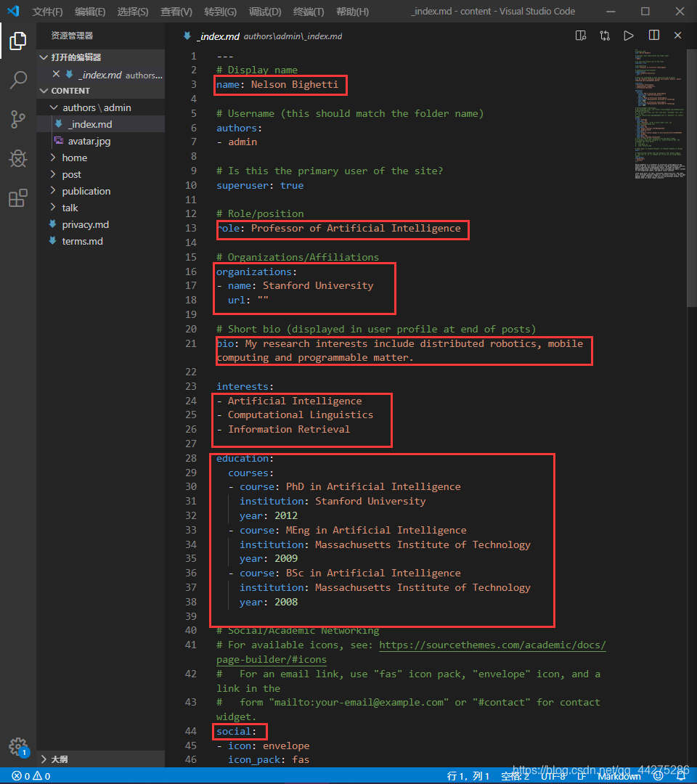Open the Manage gear icon
Screen dimensions: 697x784
coord(18,747)
